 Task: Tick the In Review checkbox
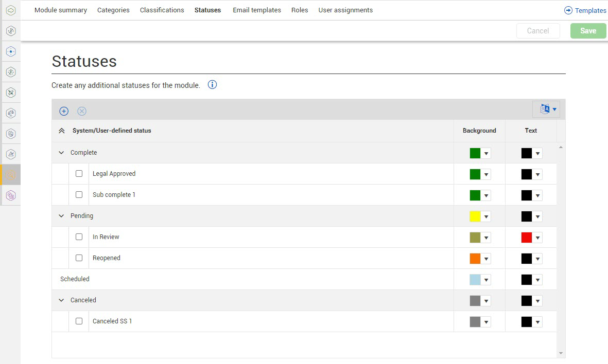[79, 237]
